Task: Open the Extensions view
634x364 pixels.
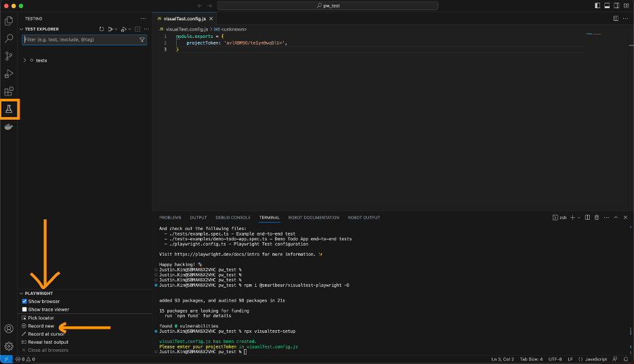Action: (9, 91)
